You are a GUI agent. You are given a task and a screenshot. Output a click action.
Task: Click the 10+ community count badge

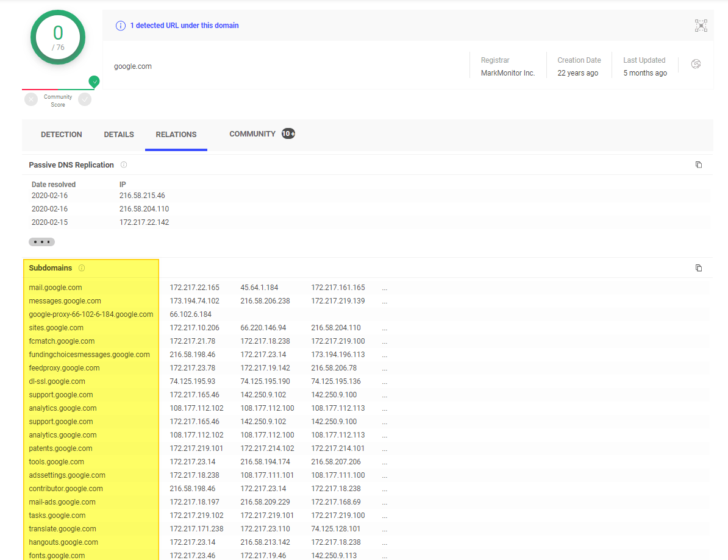(288, 133)
